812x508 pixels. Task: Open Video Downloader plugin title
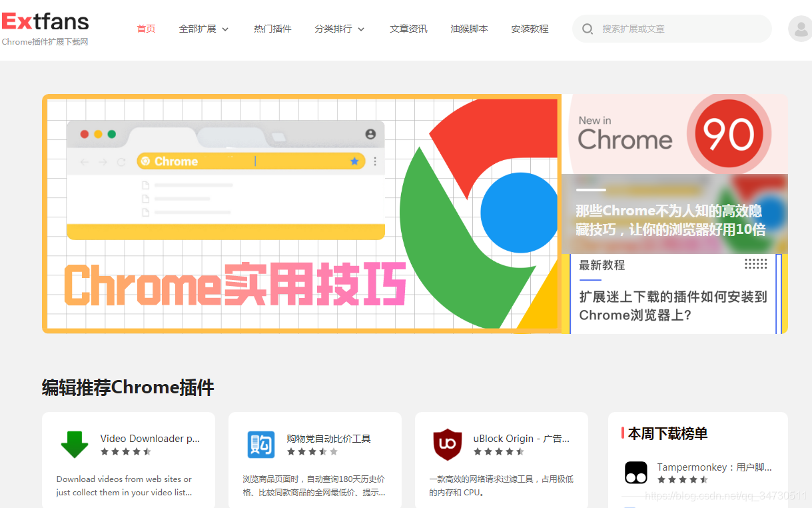pos(150,438)
